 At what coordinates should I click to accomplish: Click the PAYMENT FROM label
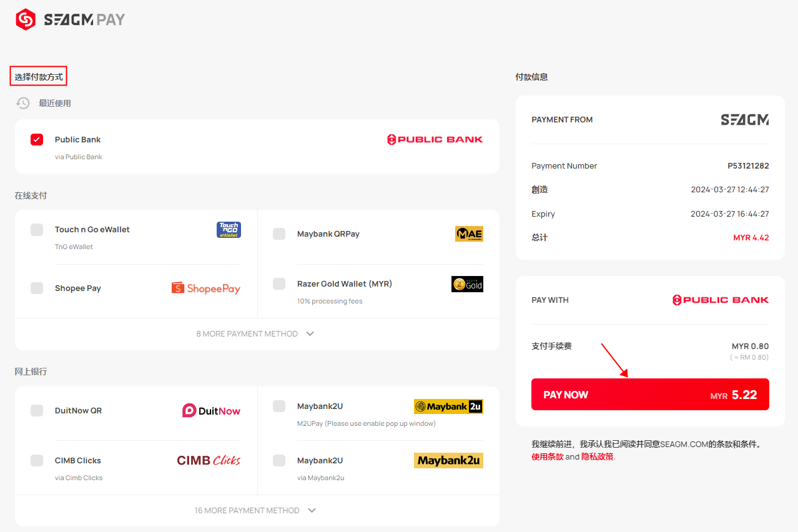click(562, 120)
